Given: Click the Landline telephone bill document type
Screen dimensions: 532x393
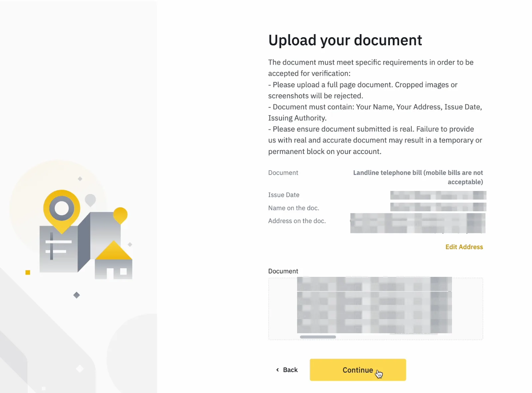Looking at the screenshot, I should pos(418,177).
